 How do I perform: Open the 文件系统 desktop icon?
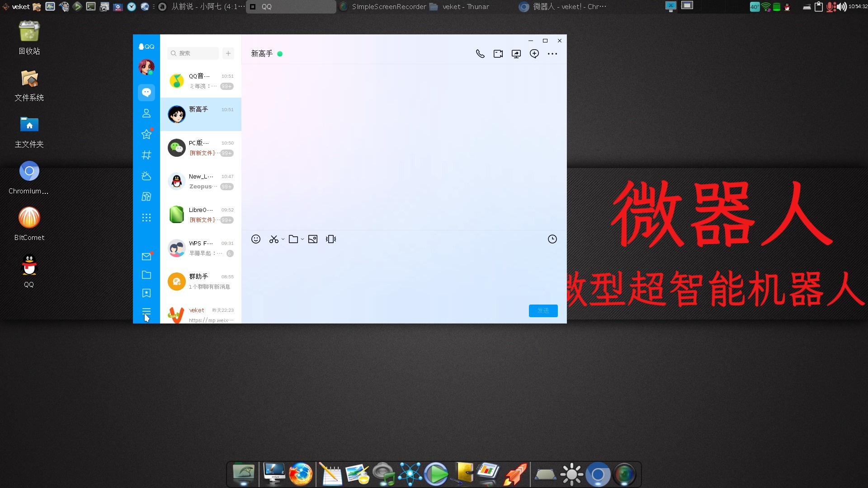tap(29, 85)
